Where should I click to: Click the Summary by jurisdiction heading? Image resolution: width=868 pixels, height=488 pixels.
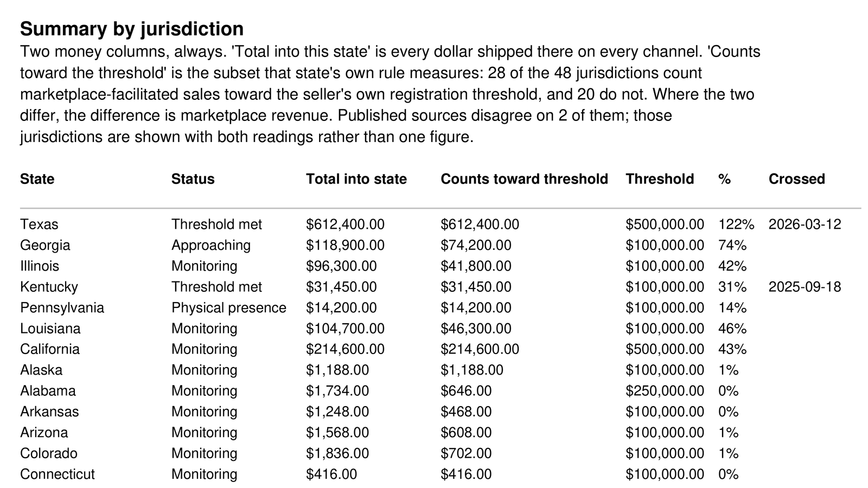point(132,28)
